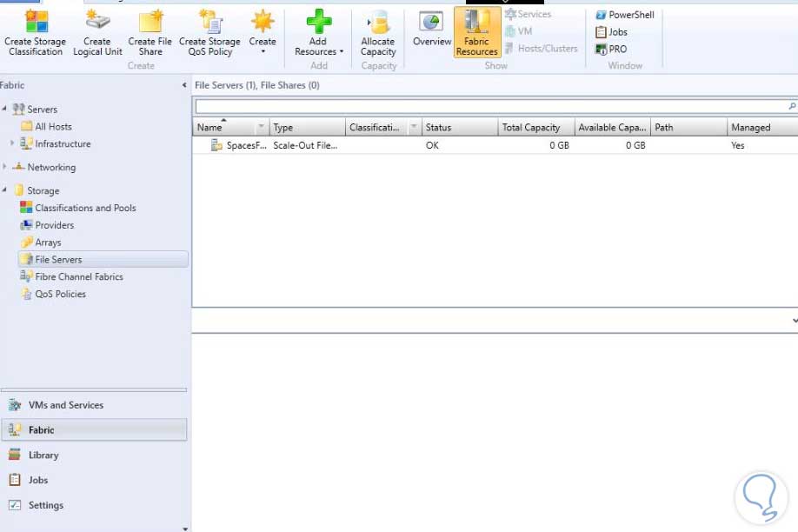
Task: Sort by the Managed column header
Action: click(x=762, y=127)
